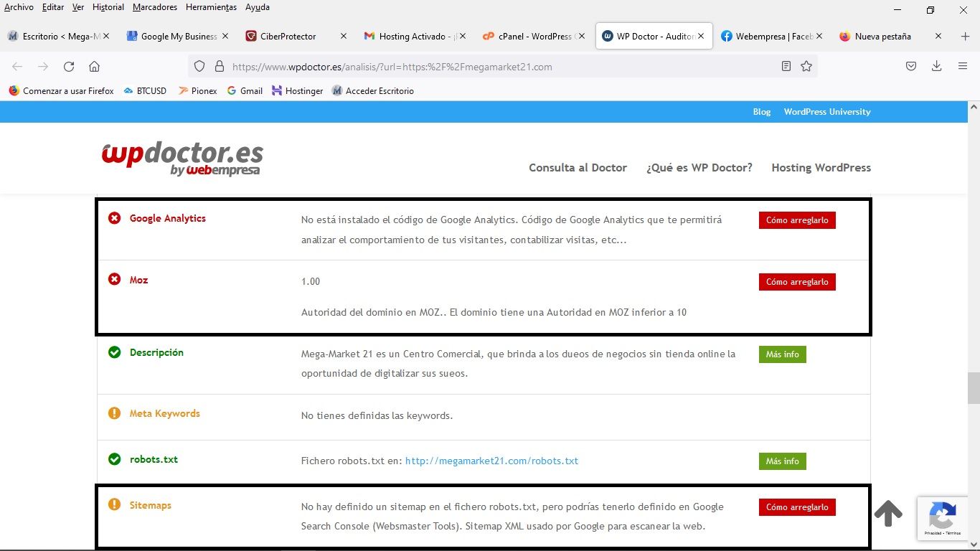Viewport: 980px width, 551px height.
Task: Click the orange warning icon beside Meta Keywords
Action: (114, 413)
